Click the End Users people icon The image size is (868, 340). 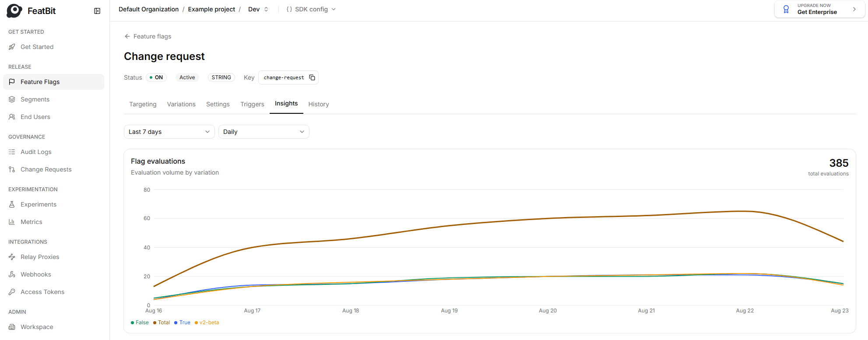[x=12, y=117]
